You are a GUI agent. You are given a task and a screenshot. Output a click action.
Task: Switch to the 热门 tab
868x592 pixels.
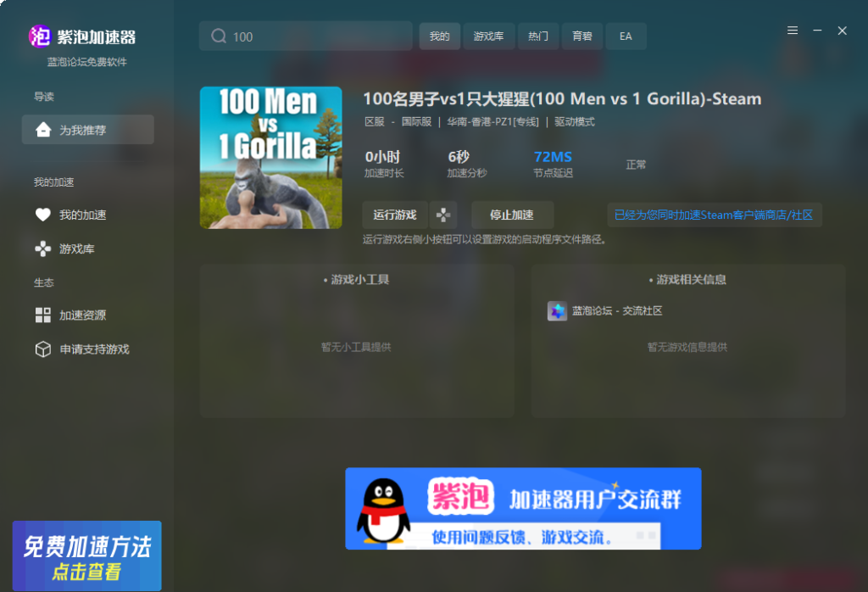538,36
